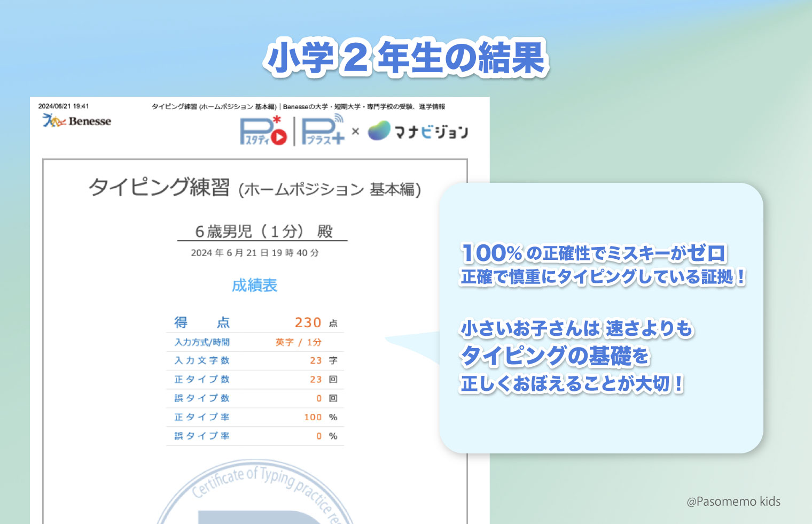Click the 得点 label
This screenshot has width=812, height=524.
pos(202,322)
